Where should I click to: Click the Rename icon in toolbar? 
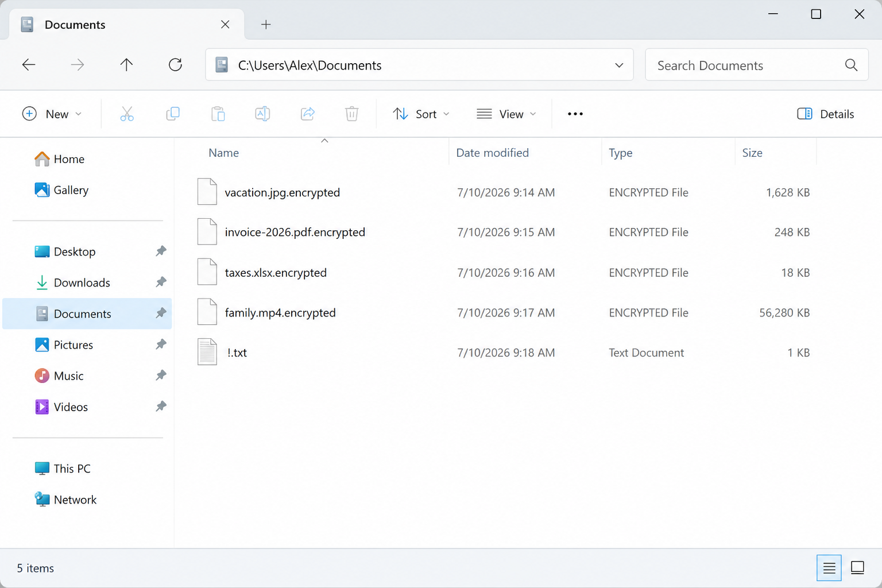coord(262,114)
